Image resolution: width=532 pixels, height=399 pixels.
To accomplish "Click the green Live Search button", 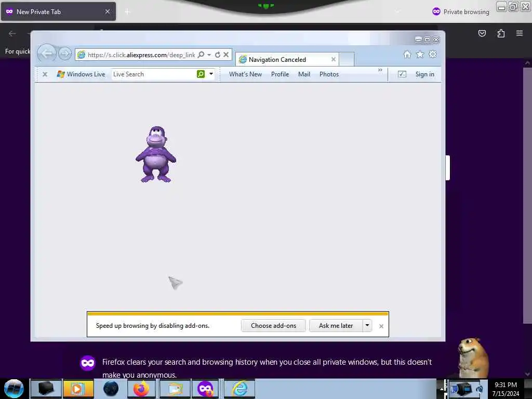I will pyautogui.click(x=201, y=74).
